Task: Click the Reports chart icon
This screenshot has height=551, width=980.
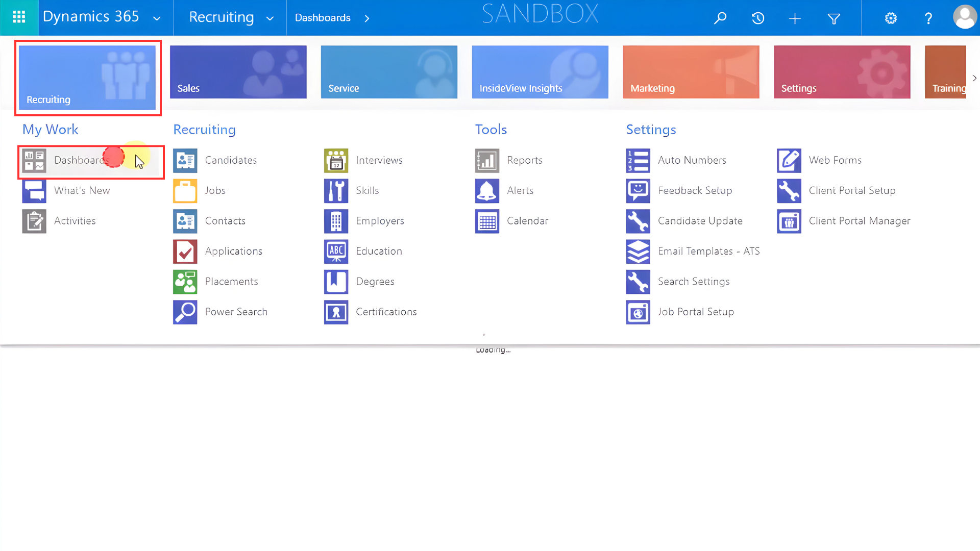Action: click(487, 160)
